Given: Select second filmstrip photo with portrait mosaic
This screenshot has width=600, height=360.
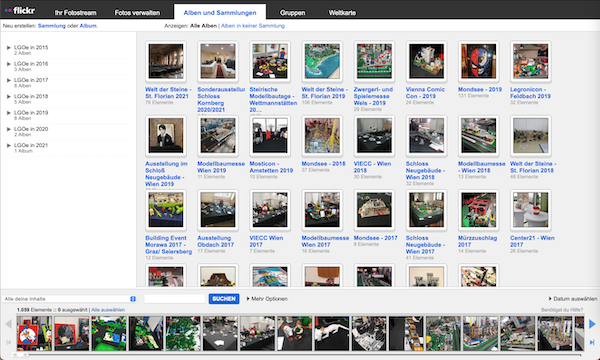Looking at the screenshot, I should tap(72, 333).
